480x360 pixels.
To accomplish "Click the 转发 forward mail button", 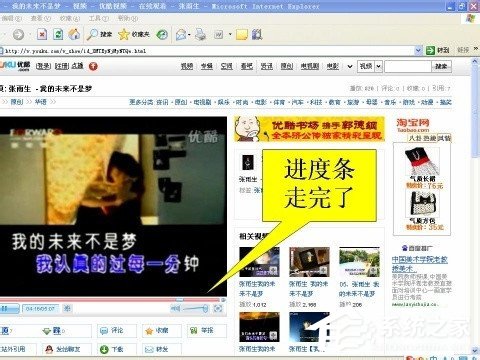I will click(x=161, y=349).
